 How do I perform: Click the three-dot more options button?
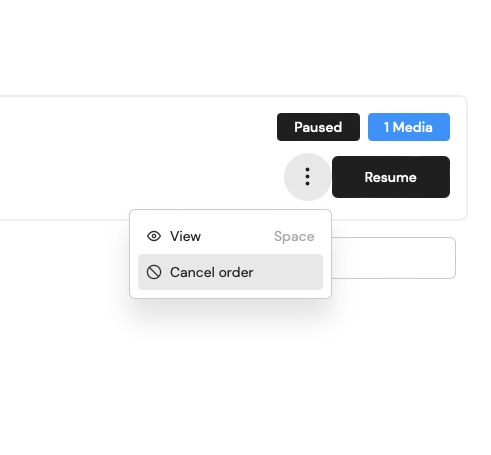click(307, 177)
